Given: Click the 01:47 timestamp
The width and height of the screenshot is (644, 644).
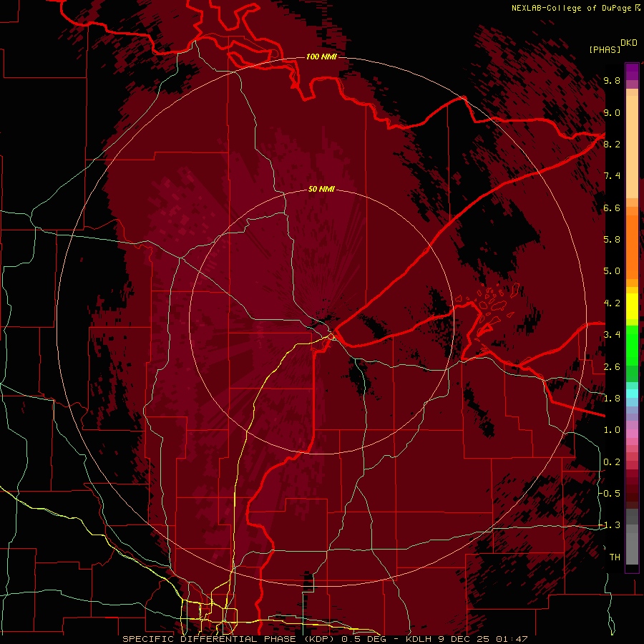Looking at the screenshot, I should (x=512, y=639).
